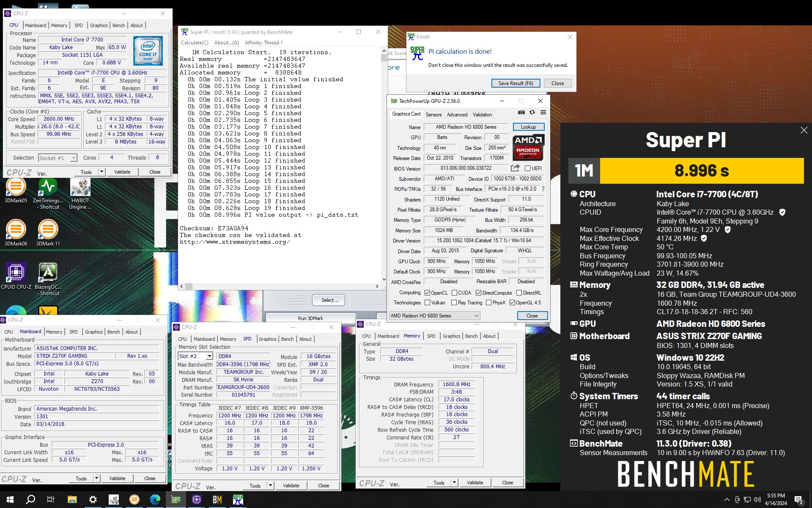The height and width of the screenshot is (508, 812).
Task: Open GPU-Z hamburger menu
Action: pos(543,113)
